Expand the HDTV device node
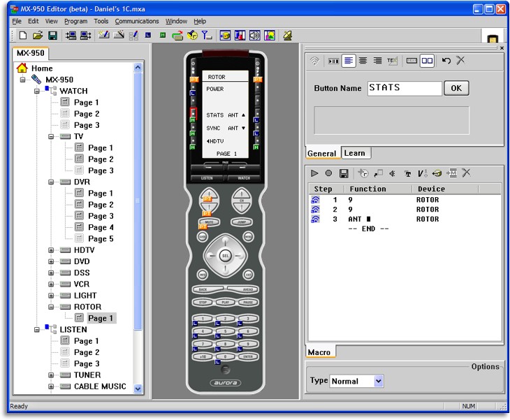Viewport: 510px width, 420px height. (x=51, y=250)
